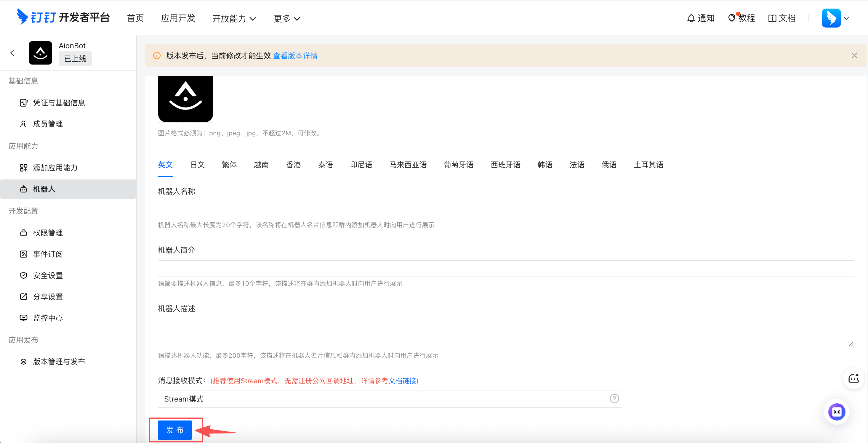This screenshot has width=868, height=443.
Task: Click the 权限管理 lock icon
Action: [23, 233]
